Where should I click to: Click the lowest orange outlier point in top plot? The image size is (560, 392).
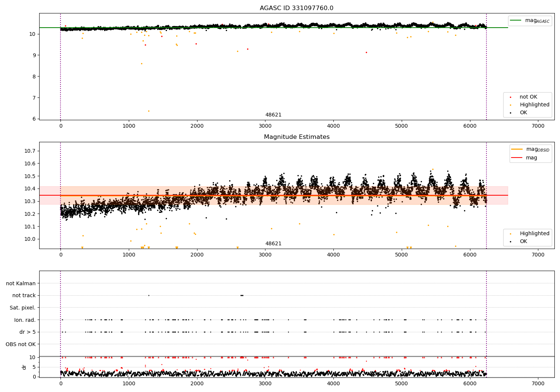pos(149,111)
